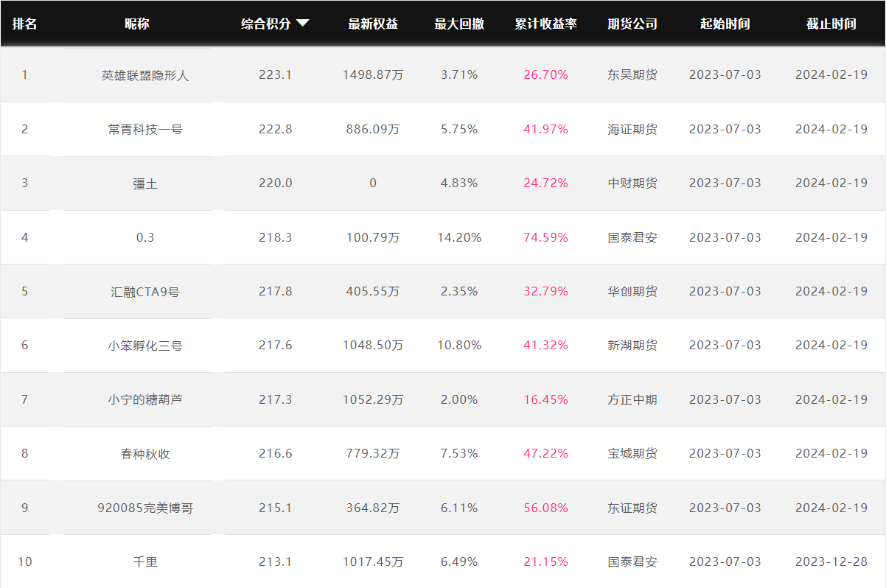Click futures company 中财期货

(x=632, y=183)
